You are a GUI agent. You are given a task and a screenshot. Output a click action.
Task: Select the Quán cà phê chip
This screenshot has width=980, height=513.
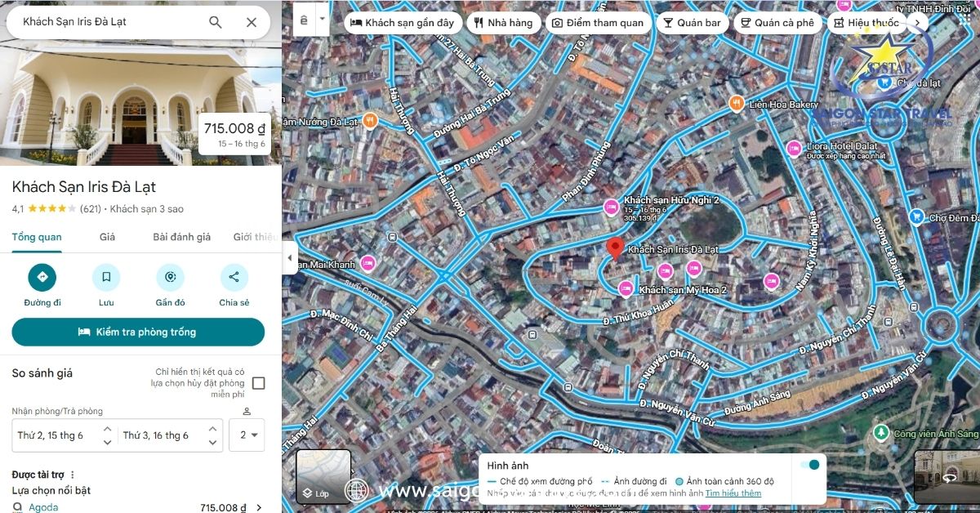(x=777, y=23)
